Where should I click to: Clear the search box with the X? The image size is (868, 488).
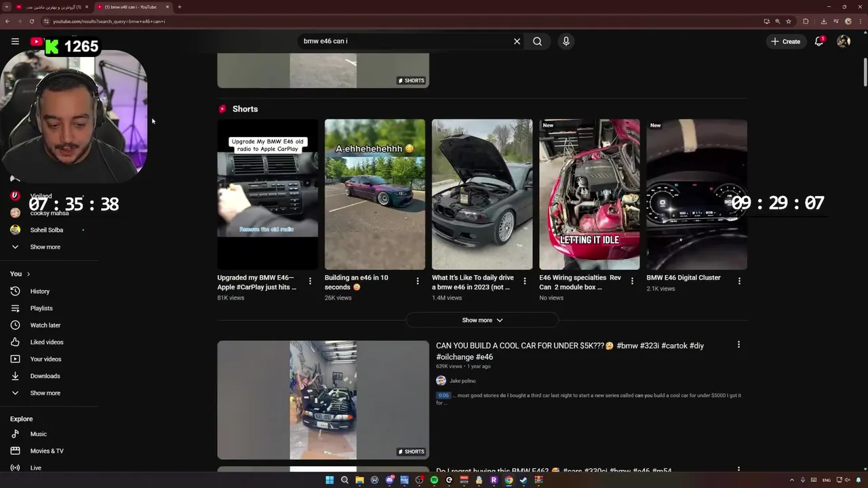(517, 41)
